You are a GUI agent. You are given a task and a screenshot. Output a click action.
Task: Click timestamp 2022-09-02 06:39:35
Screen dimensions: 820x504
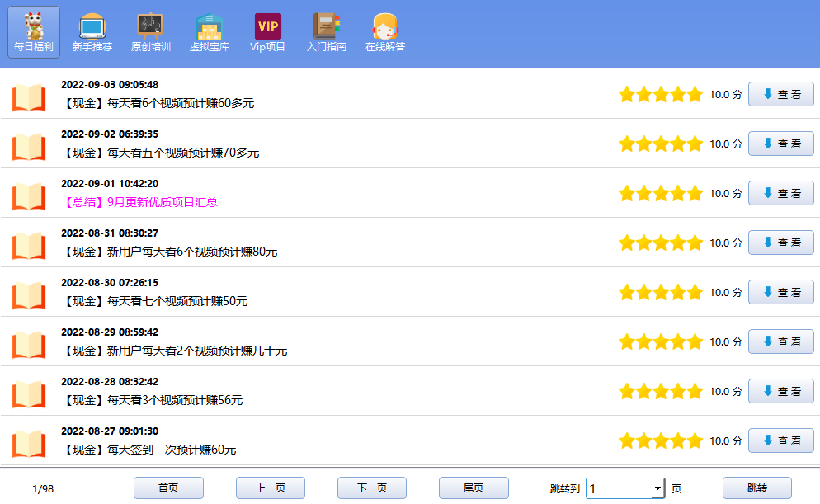coord(110,134)
